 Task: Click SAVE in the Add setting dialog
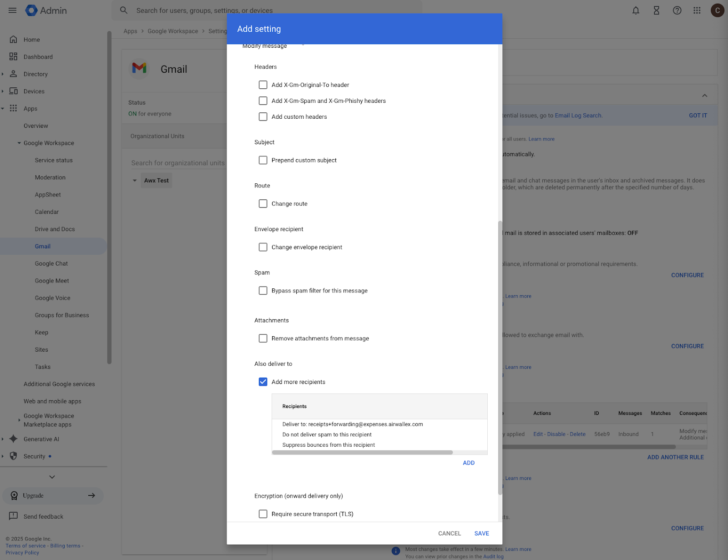point(481,533)
